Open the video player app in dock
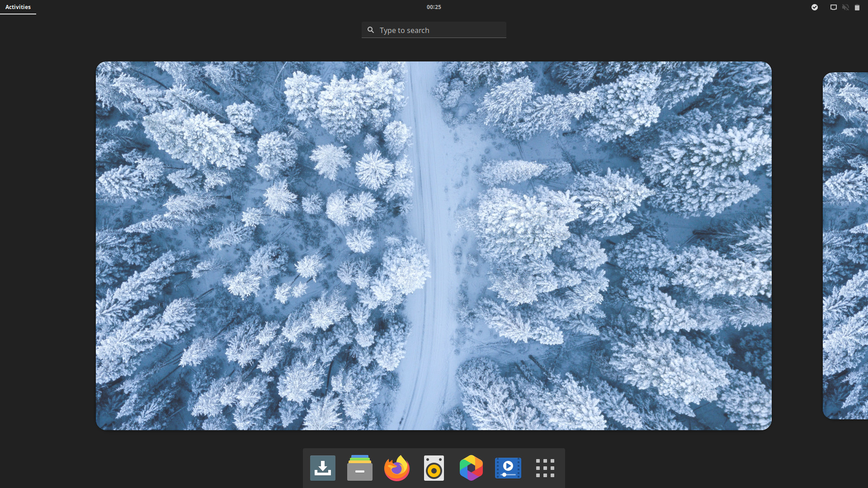This screenshot has height=488, width=868. click(x=508, y=468)
